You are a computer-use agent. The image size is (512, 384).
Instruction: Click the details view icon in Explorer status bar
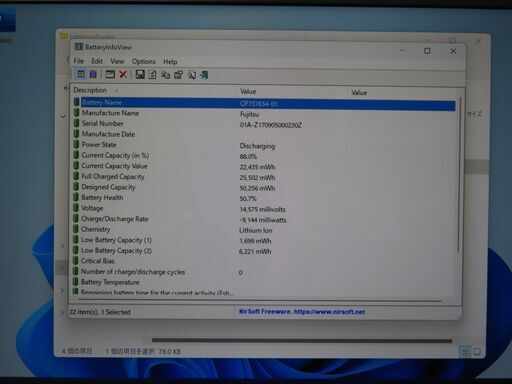pos(465,352)
